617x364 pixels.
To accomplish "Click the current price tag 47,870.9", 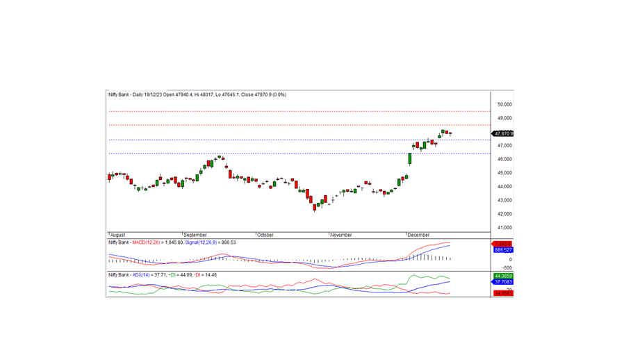I will pyautogui.click(x=503, y=134).
